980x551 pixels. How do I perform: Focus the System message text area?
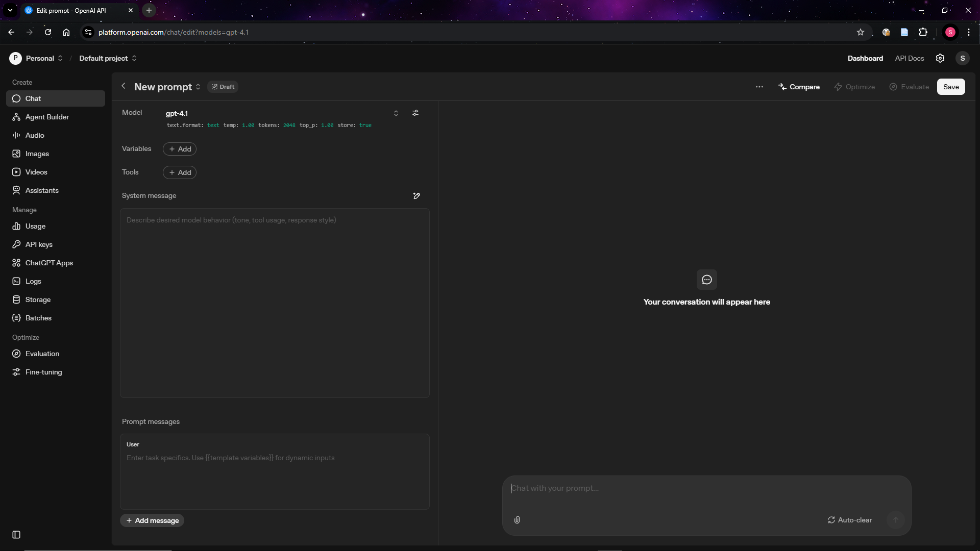pos(275,303)
